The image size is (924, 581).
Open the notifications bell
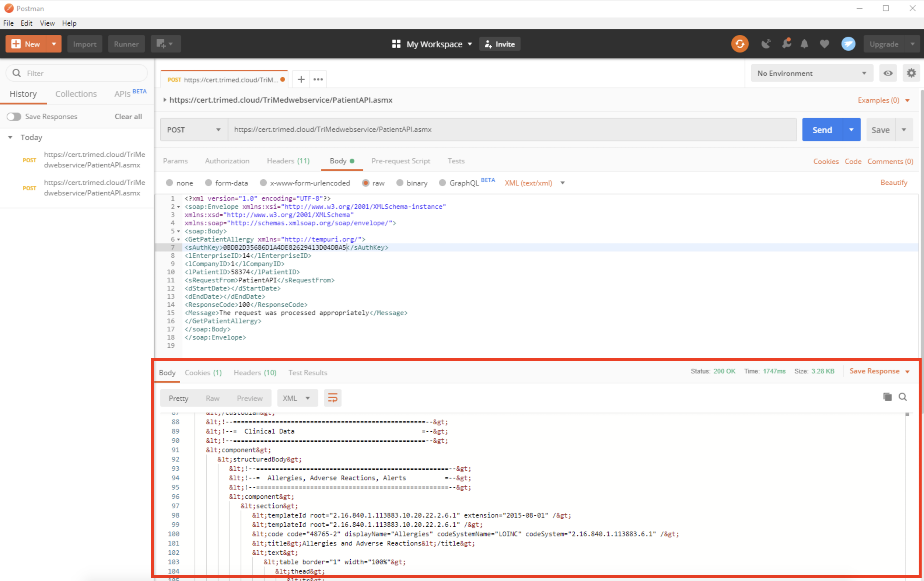(x=804, y=44)
